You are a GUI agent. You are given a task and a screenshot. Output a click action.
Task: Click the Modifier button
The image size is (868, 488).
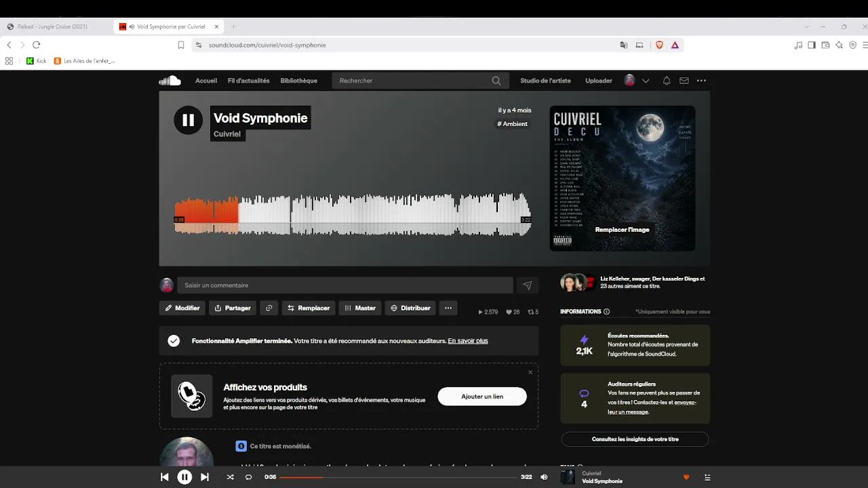182,308
